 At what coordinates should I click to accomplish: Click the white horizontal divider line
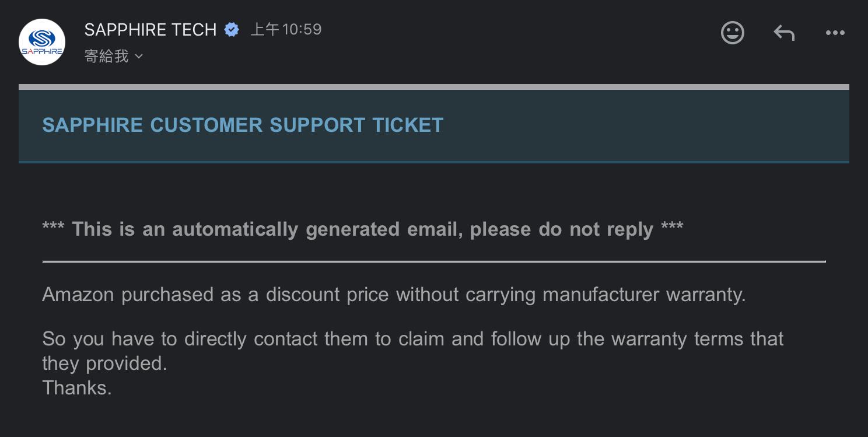(434, 262)
